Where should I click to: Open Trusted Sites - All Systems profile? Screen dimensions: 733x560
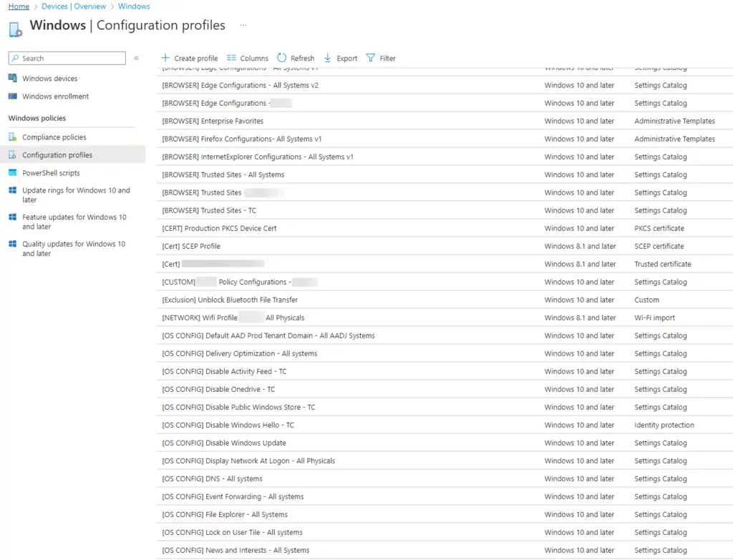point(223,175)
